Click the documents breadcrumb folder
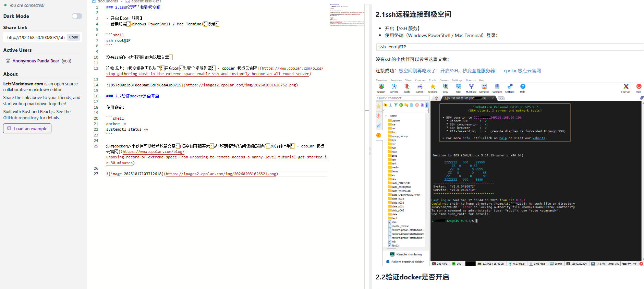 pos(105,1)
